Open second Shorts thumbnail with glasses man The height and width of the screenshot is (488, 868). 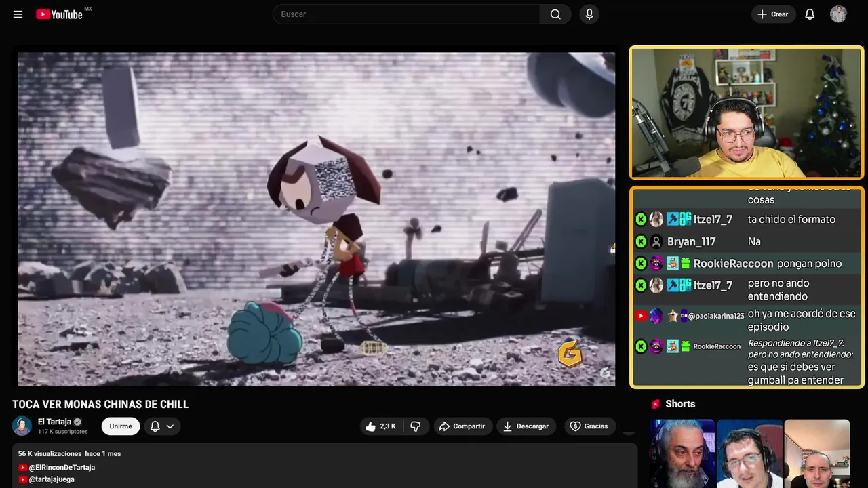pyautogui.click(x=749, y=453)
